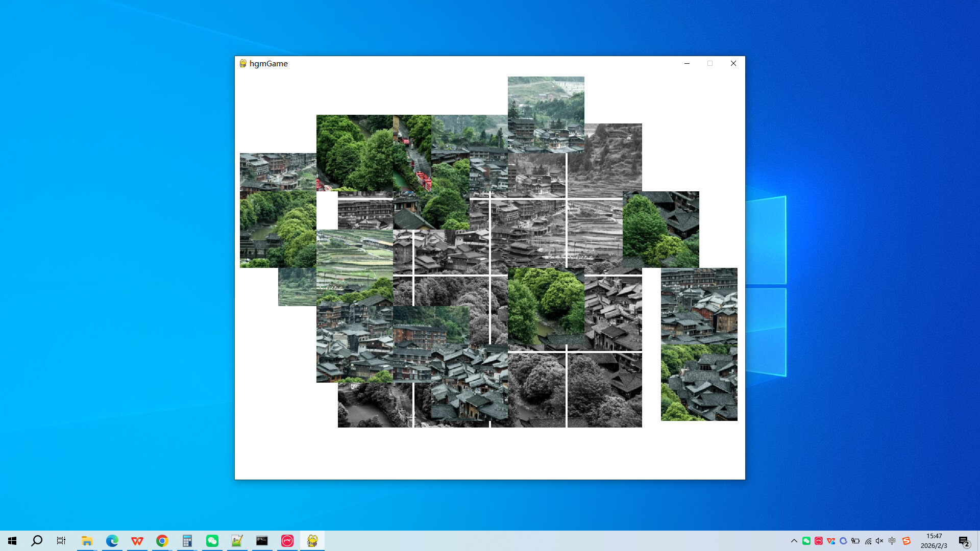Open the Action Center notifications
The image size is (980, 551).
965,540
